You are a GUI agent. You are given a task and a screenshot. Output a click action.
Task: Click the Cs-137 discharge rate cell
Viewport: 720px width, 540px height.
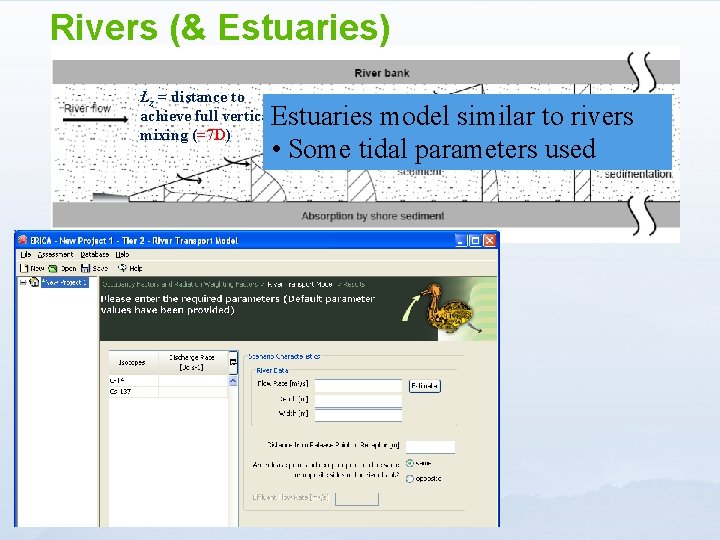(193, 392)
